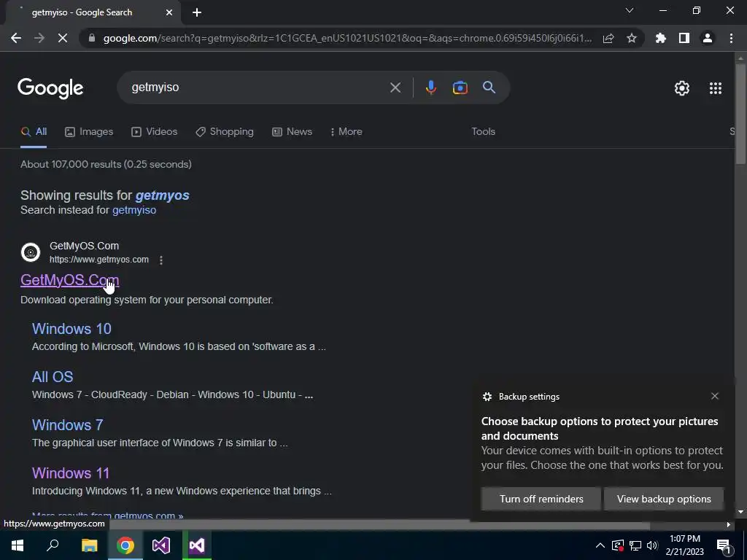Select the All results tab

[x=34, y=132]
